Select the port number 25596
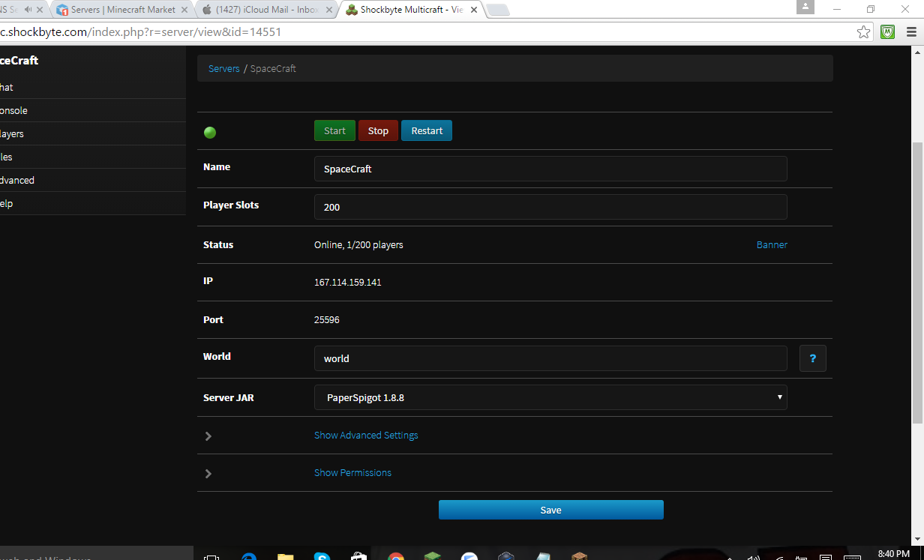This screenshot has height=560, width=924. click(327, 320)
